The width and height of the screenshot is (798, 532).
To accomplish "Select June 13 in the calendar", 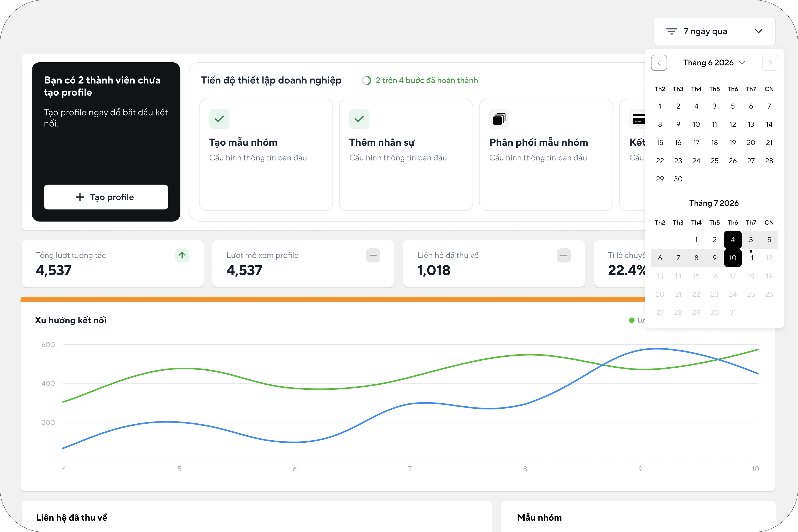I will (x=751, y=124).
